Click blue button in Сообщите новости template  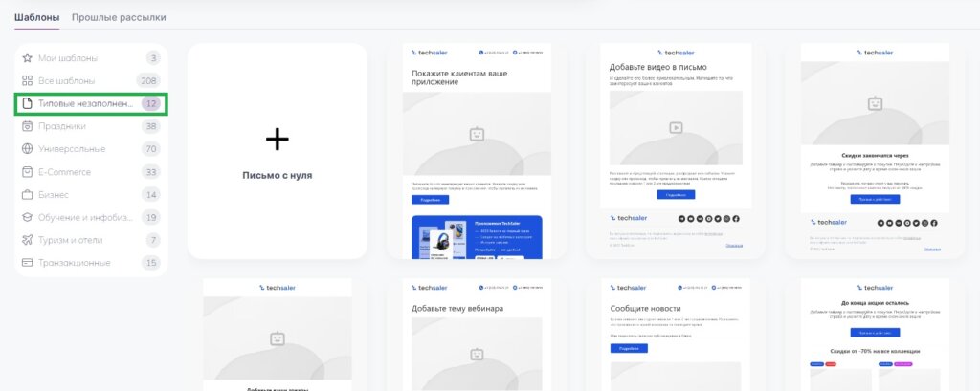click(629, 348)
